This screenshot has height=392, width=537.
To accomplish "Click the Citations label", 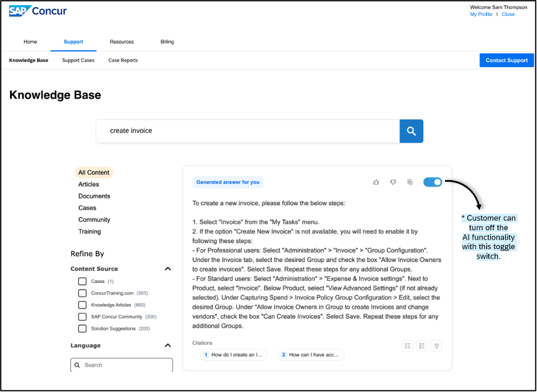I will [202, 343].
